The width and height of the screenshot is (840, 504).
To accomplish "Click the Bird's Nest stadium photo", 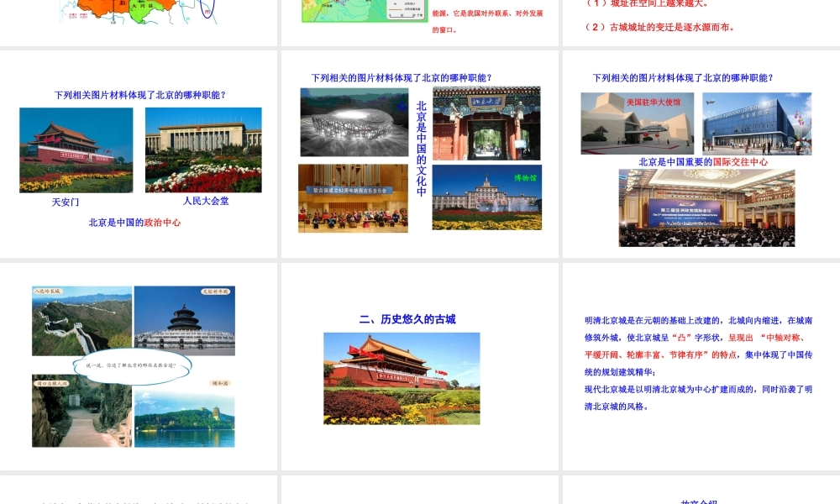I will [x=354, y=123].
